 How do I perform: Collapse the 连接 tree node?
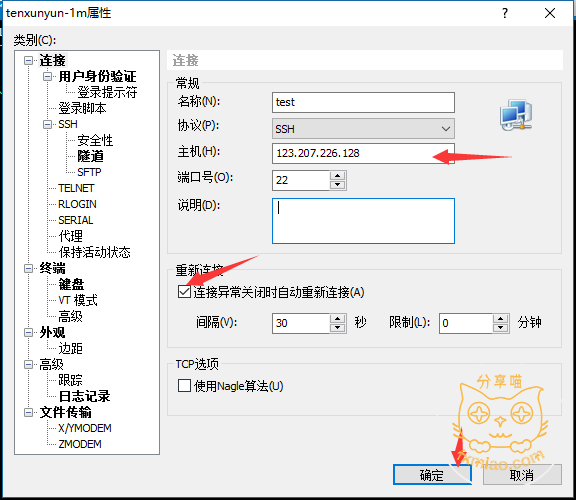click(28, 60)
